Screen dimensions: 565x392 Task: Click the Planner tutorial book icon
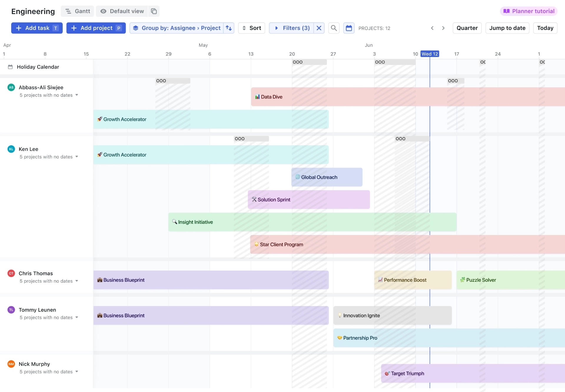(507, 11)
